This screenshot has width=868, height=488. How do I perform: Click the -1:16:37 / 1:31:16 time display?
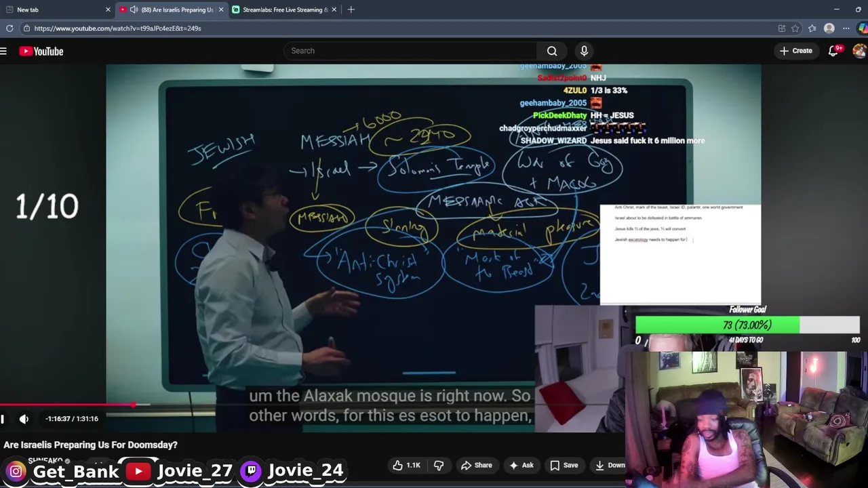click(x=72, y=419)
